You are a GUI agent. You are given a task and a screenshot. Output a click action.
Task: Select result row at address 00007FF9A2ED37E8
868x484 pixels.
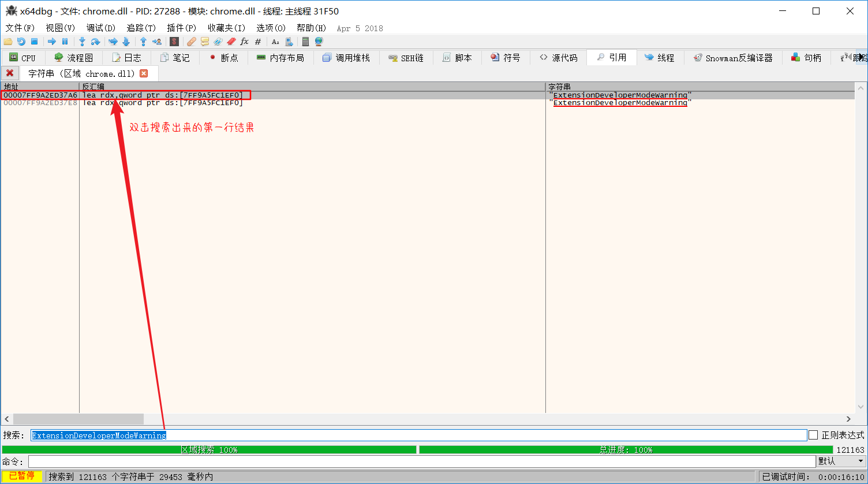click(x=427, y=103)
